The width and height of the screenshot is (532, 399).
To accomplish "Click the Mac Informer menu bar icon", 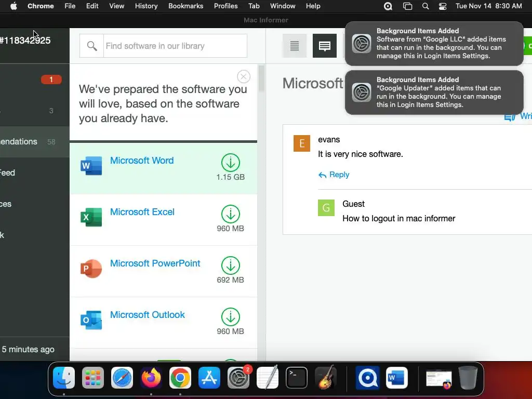I will coord(388,6).
